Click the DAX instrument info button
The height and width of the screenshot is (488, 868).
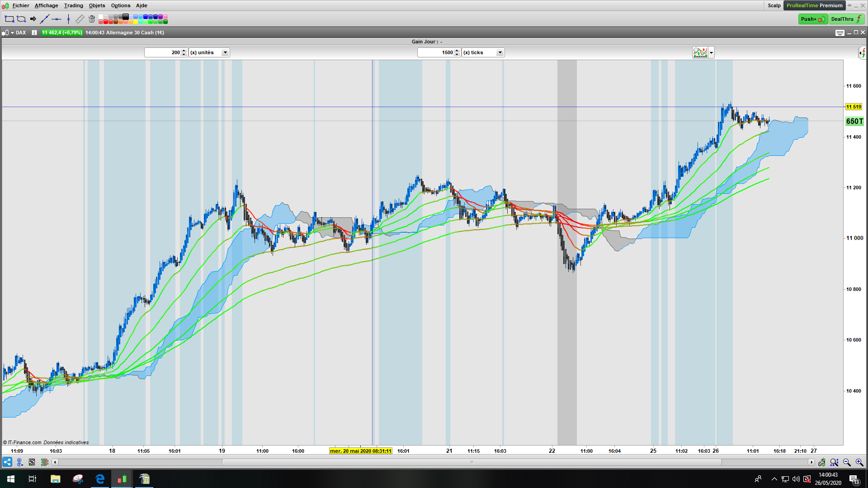point(34,33)
